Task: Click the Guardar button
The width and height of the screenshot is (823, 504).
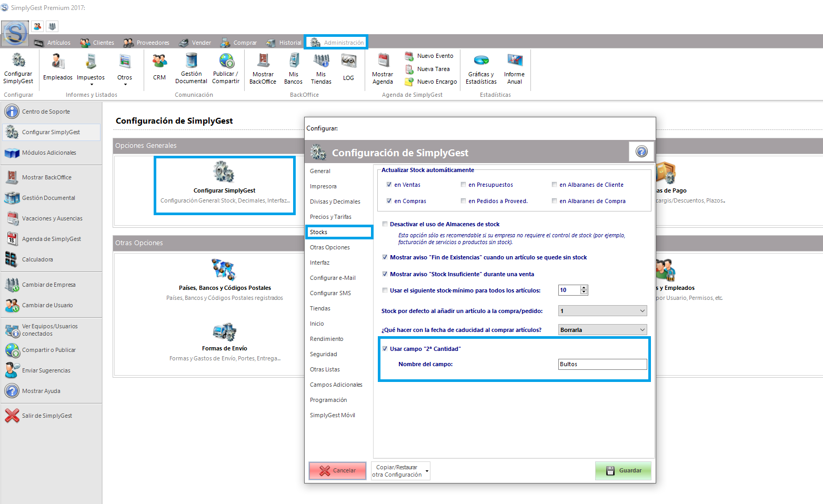Action: (x=623, y=470)
